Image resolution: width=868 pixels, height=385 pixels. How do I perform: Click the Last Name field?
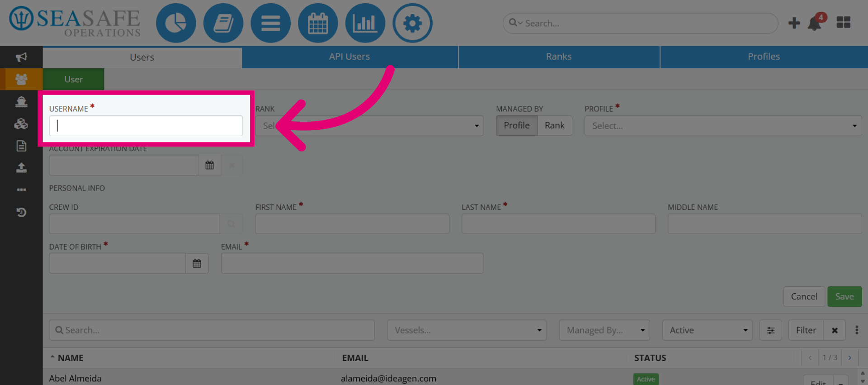[x=558, y=223]
